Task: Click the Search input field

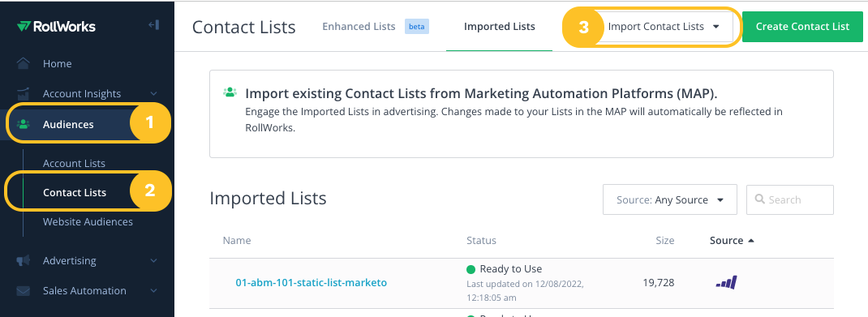Action: tap(790, 199)
